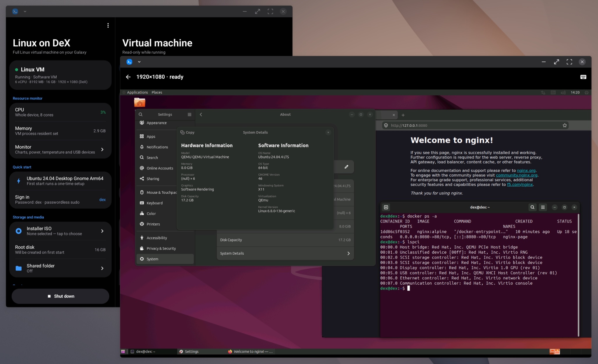598x364 pixels.
Task: Open dropdown arrow in back window titlebar
Action: point(25,11)
